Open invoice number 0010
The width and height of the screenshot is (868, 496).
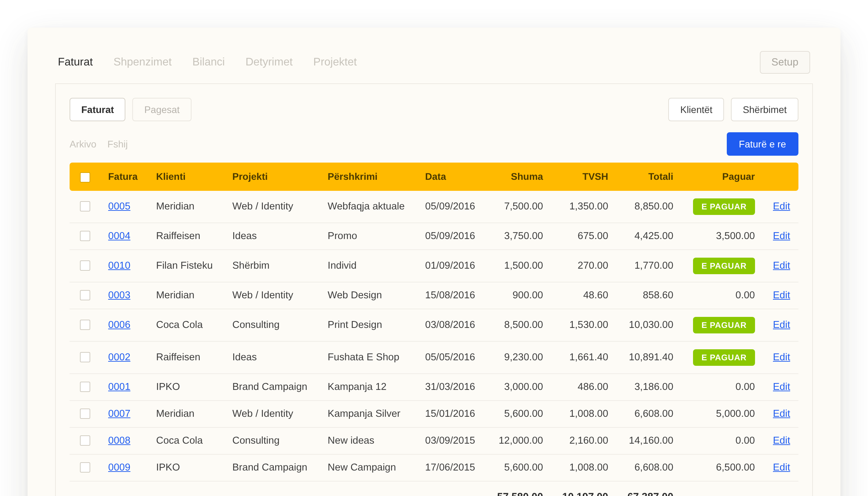coord(119,265)
